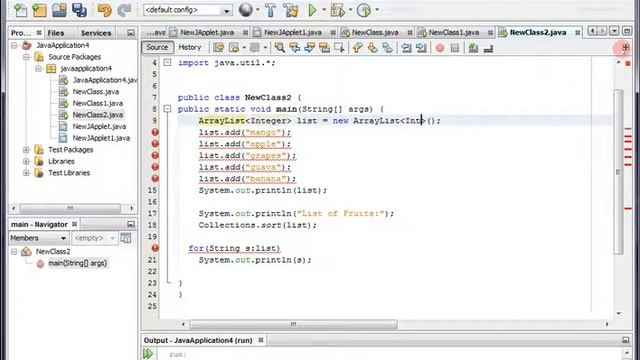Click the error marker beside for loop line
640x360 pixels.
(x=155, y=248)
